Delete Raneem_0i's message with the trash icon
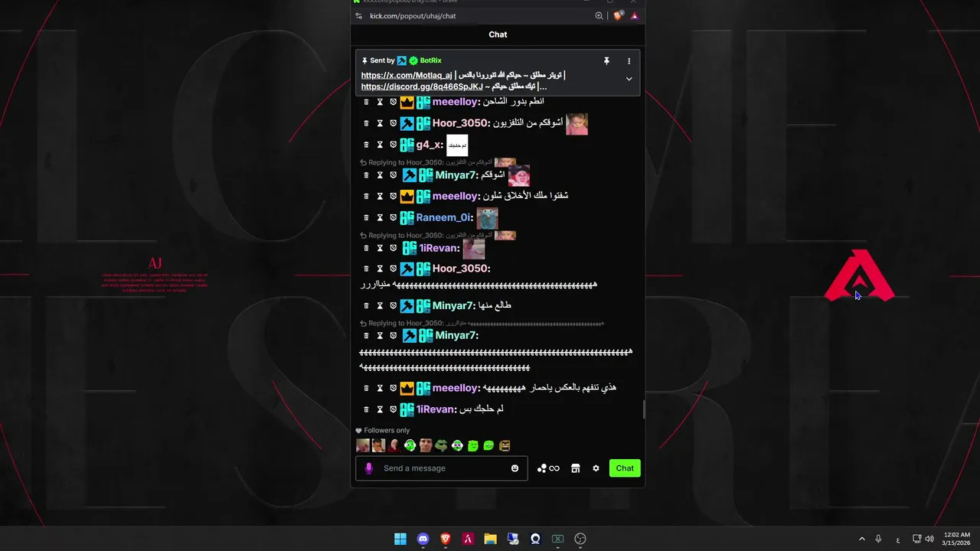The width and height of the screenshot is (980, 551). [366, 217]
